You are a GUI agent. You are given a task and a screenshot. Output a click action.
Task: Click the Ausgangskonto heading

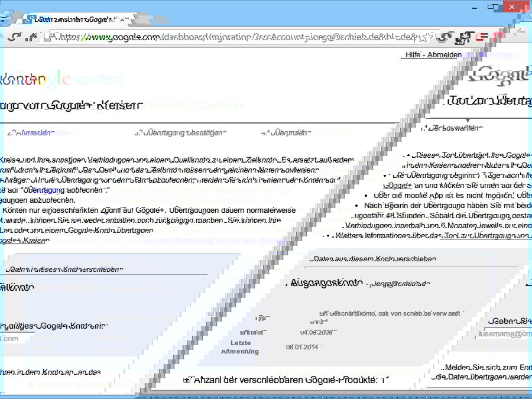coord(327,283)
